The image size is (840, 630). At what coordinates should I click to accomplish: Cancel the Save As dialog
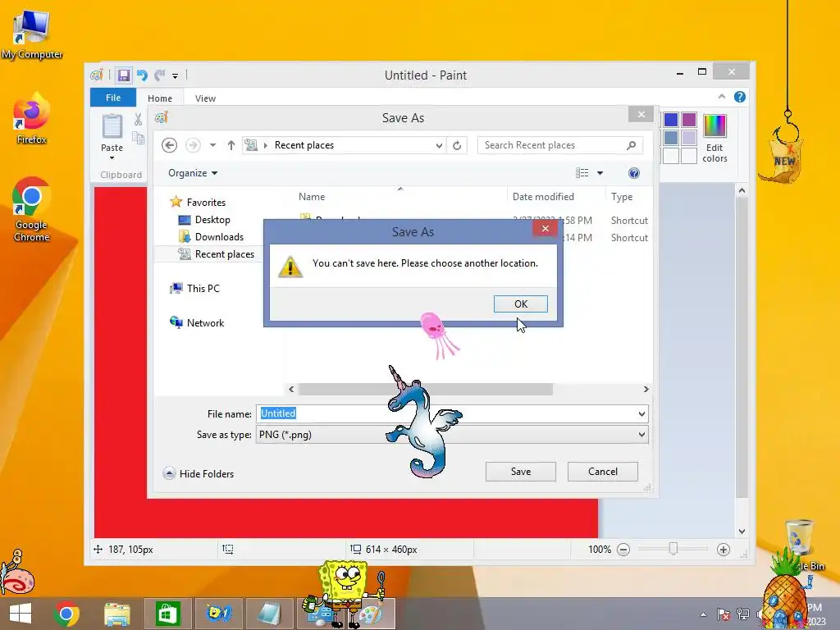(x=602, y=472)
